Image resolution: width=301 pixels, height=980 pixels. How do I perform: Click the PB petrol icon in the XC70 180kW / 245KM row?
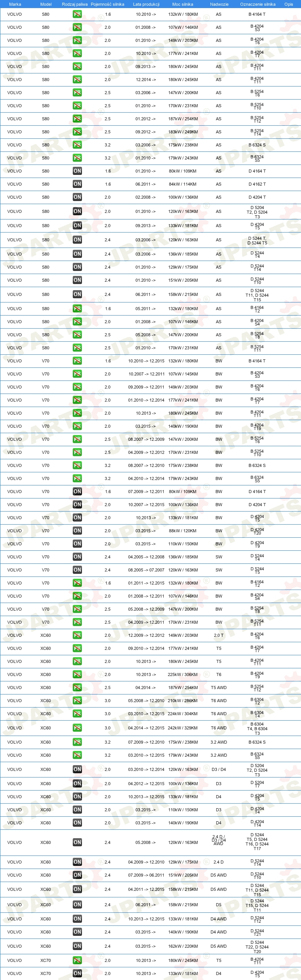click(x=77, y=960)
